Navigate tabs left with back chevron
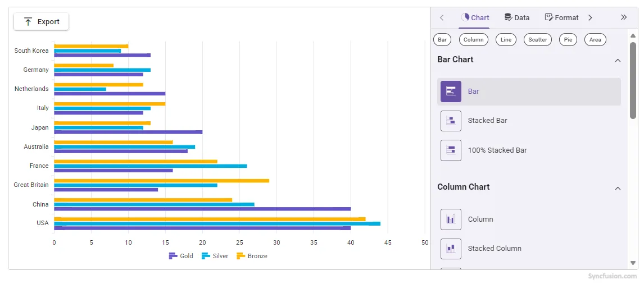The width and height of the screenshot is (644, 284). (x=442, y=17)
